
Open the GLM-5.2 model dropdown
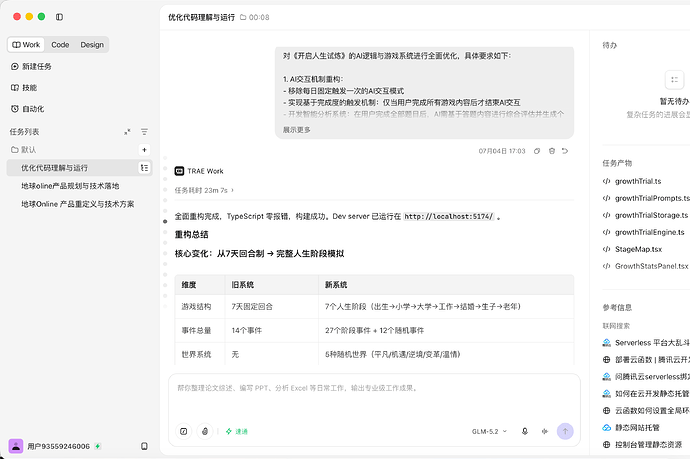click(x=489, y=431)
